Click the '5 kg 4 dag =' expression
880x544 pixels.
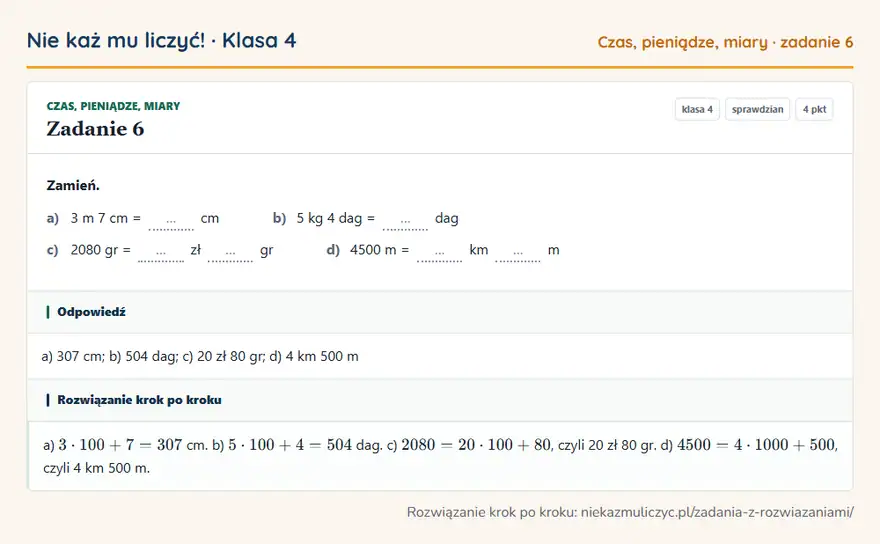click(336, 218)
